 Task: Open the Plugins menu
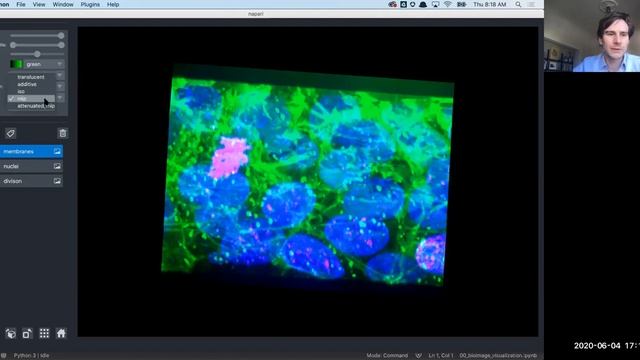pos(90,4)
